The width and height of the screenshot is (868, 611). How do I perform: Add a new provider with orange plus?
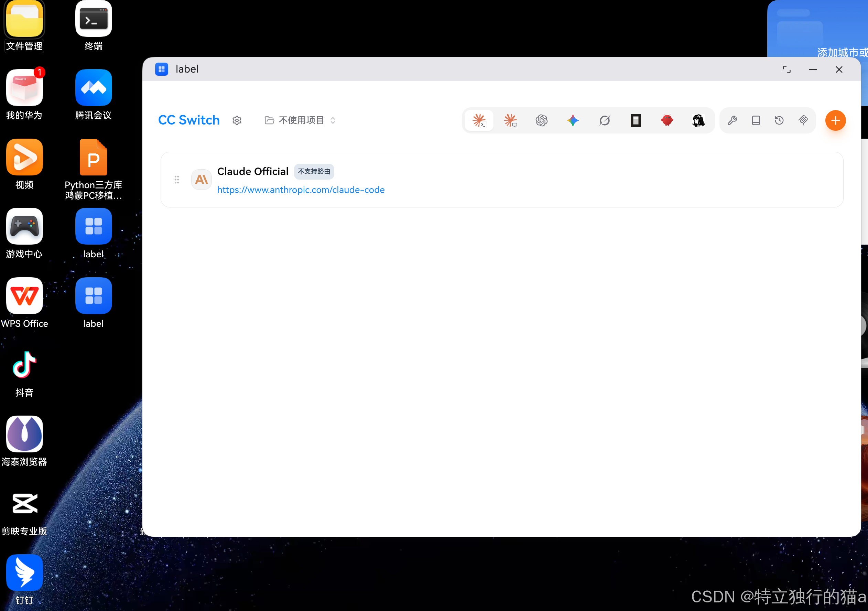tap(835, 121)
